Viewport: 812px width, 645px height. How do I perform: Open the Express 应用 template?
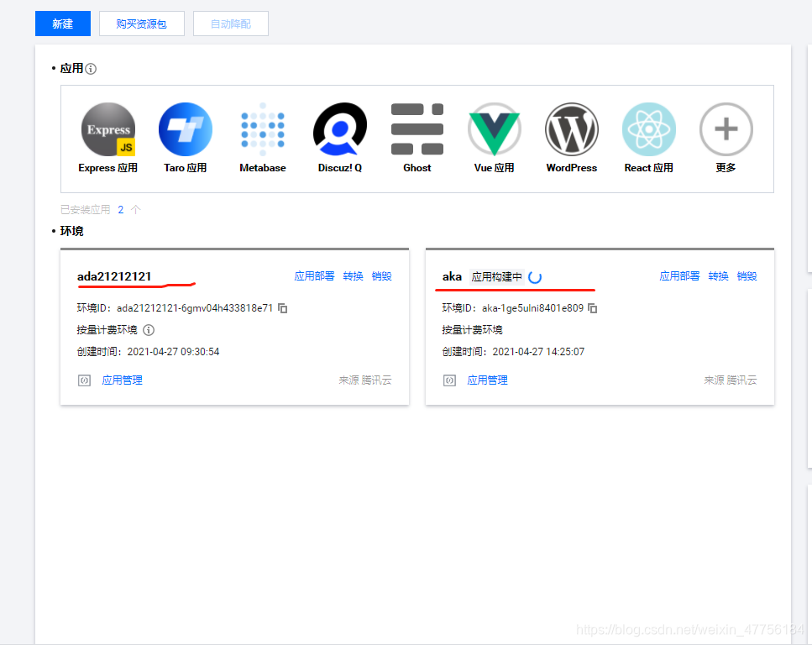[x=107, y=130]
